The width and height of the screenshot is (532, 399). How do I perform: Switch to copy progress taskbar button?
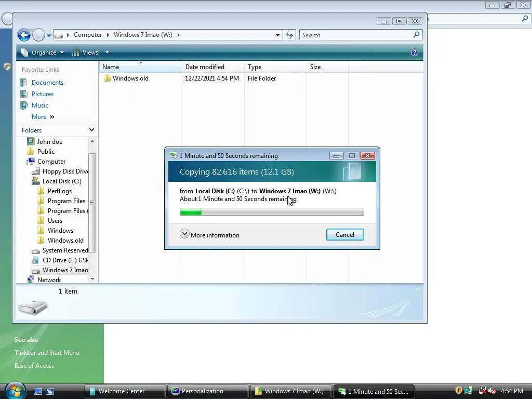point(374,391)
